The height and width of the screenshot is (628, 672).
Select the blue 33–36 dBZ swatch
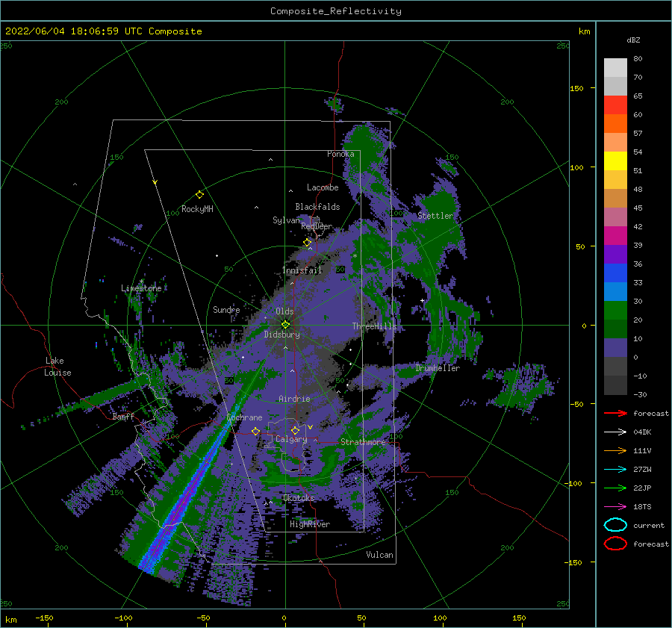coord(615,273)
